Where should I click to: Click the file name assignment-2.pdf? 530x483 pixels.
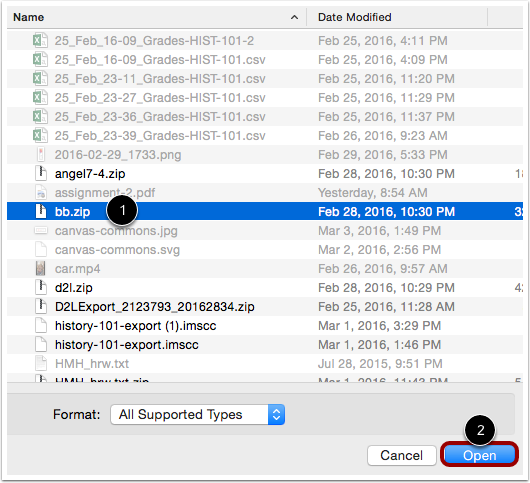click(x=105, y=193)
